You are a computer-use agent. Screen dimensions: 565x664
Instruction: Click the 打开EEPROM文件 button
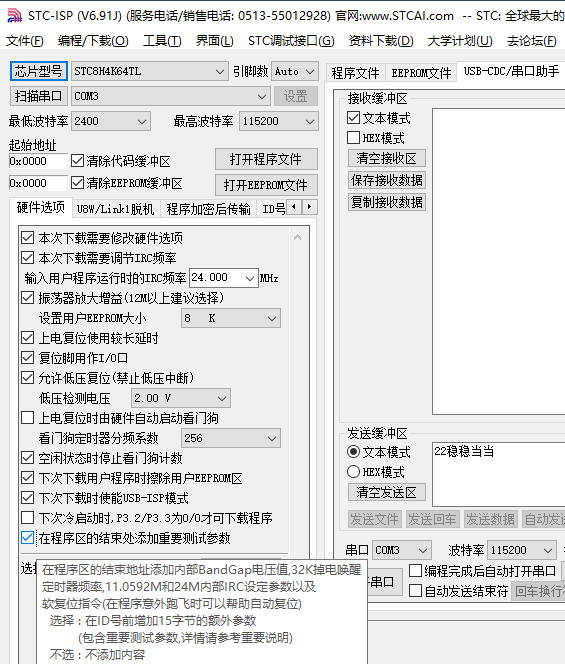click(266, 185)
